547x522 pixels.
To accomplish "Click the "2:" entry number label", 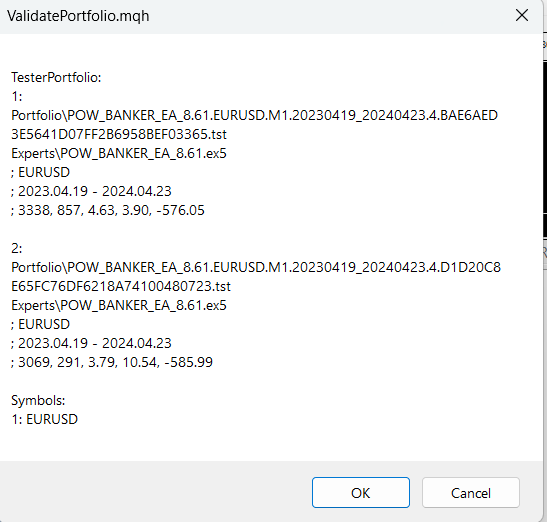I will coord(17,248).
